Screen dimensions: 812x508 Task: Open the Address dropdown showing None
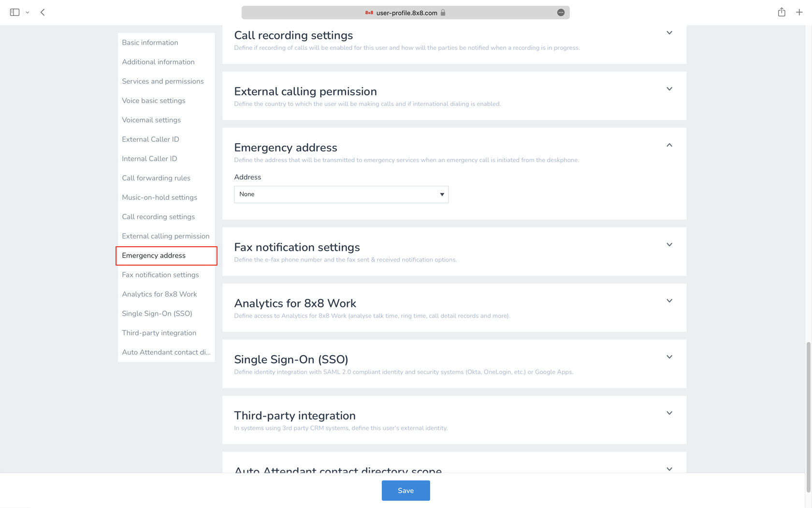click(x=341, y=194)
